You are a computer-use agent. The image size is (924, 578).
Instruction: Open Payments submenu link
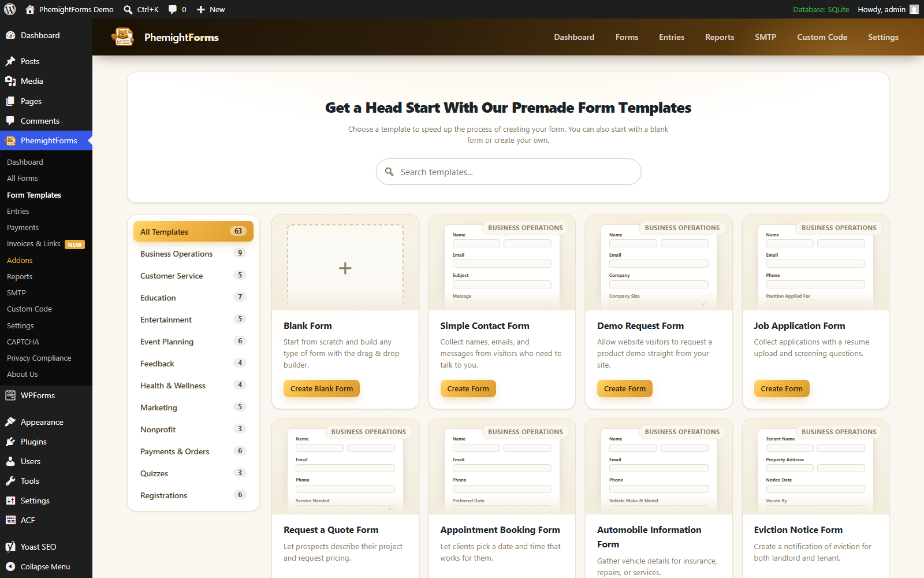click(23, 227)
